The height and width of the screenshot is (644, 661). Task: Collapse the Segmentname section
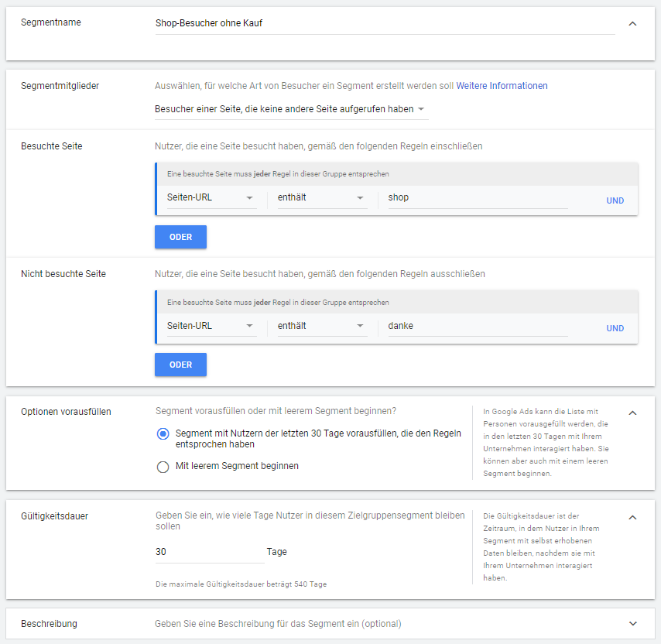[633, 23]
